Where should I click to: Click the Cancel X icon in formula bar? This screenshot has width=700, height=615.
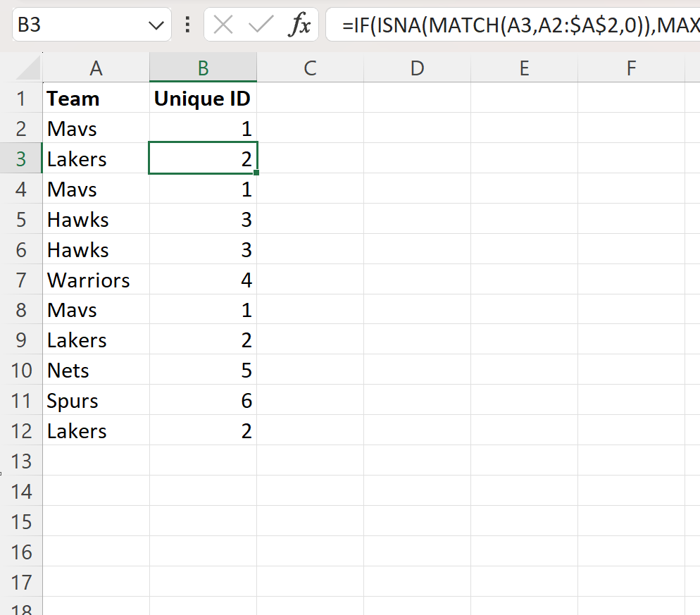coord(223,25)
